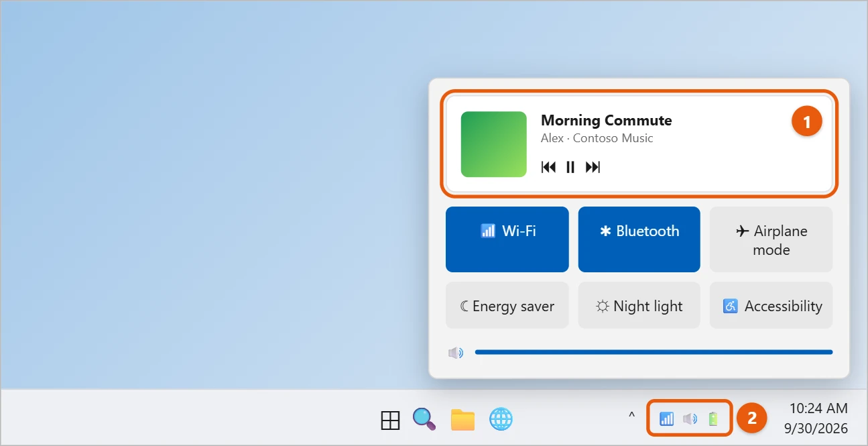Click the taskbar battery icon
This screenshot has width=868, height=446.
713,419
